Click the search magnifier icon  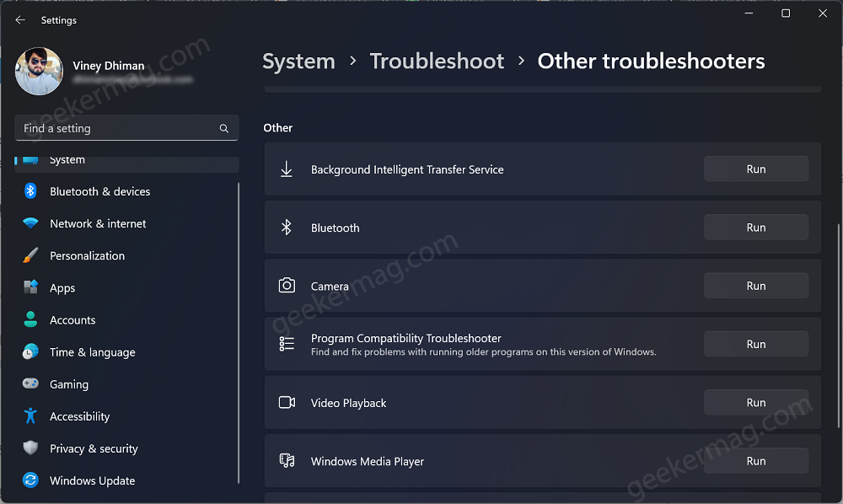223,128
